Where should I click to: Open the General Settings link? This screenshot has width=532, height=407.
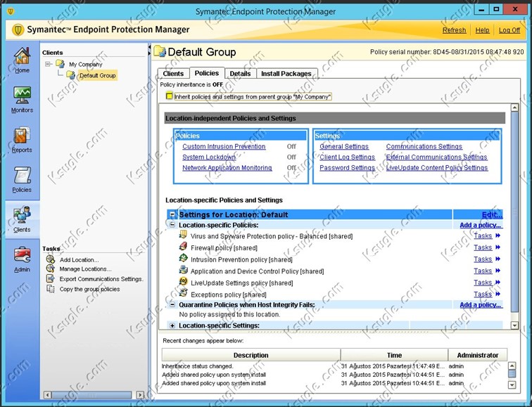pyautogui.click(x=344, y=146)
